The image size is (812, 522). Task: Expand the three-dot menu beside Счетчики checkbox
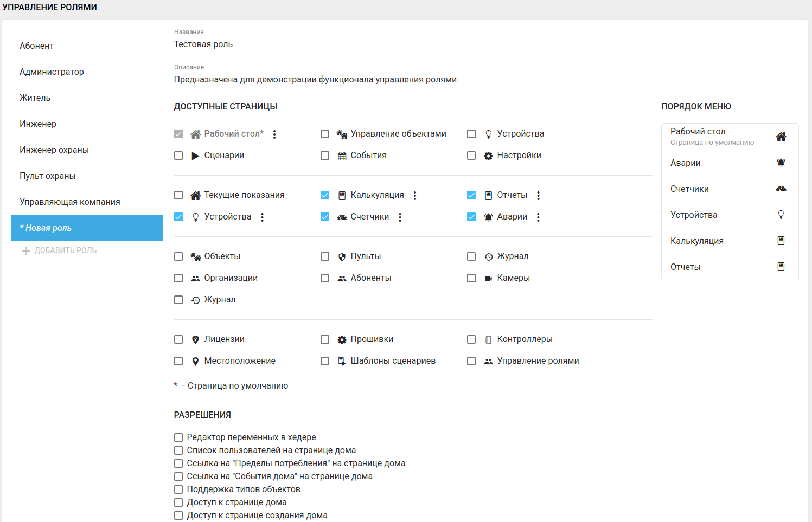point(400,217)
